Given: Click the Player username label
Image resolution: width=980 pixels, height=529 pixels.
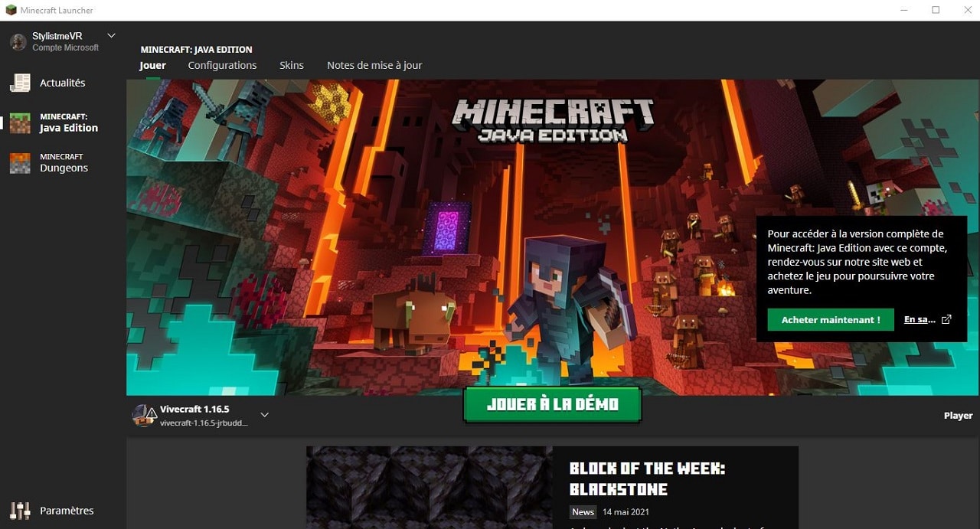Looking at the screenshot, I should click(x=958, y=416).
